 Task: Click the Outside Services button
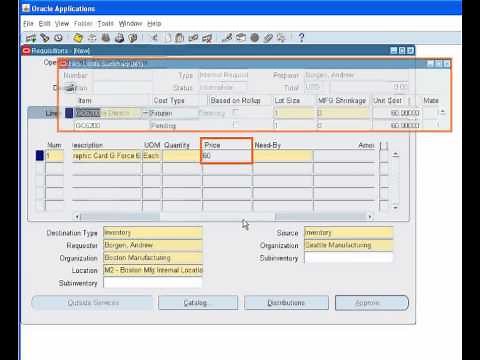click(92, 303)
